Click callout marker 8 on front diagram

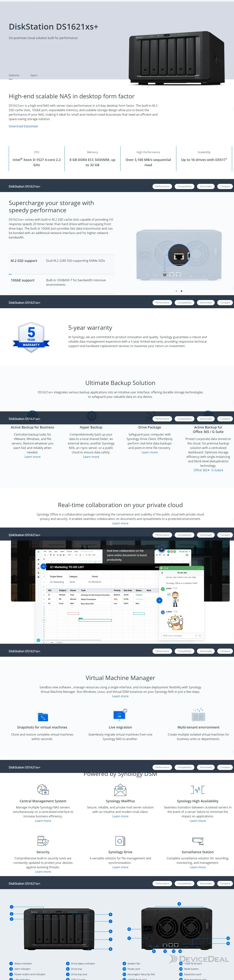111,949
